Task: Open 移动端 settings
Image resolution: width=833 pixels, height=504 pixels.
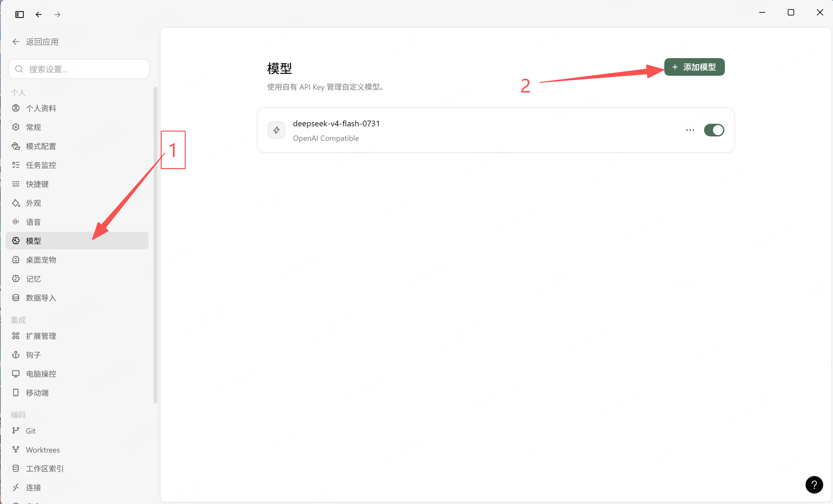Action: click(77, 393)
